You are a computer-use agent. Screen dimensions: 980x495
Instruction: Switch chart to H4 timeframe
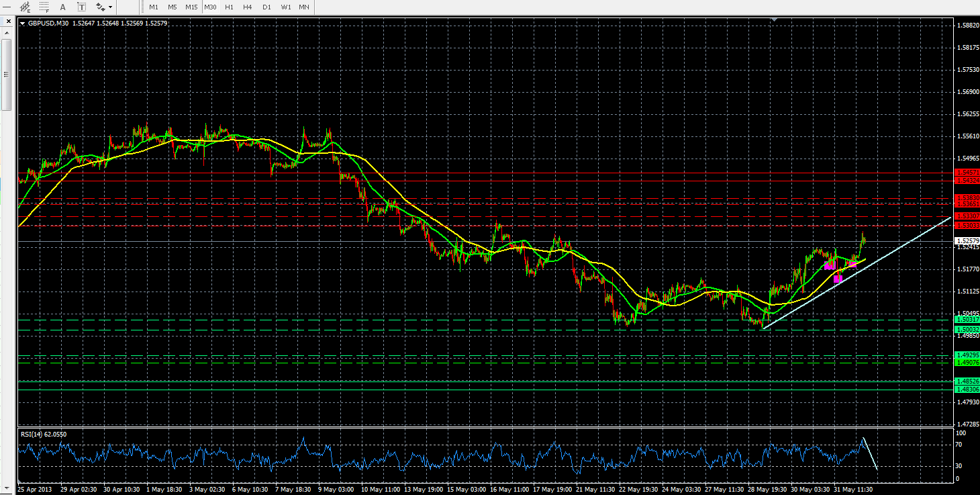click(x=248, y=7)
